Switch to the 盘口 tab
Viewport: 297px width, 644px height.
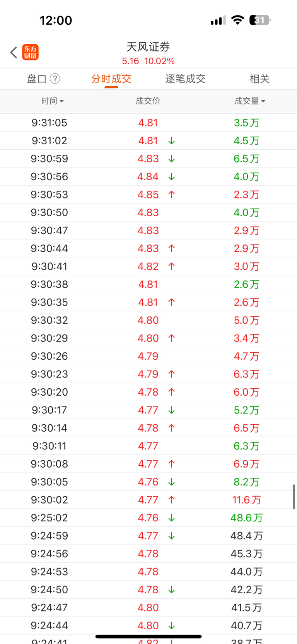[37, 79]
